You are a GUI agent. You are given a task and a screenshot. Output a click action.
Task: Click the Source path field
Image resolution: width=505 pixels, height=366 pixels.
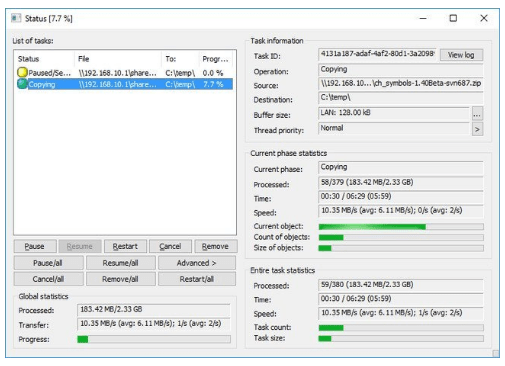401,84
